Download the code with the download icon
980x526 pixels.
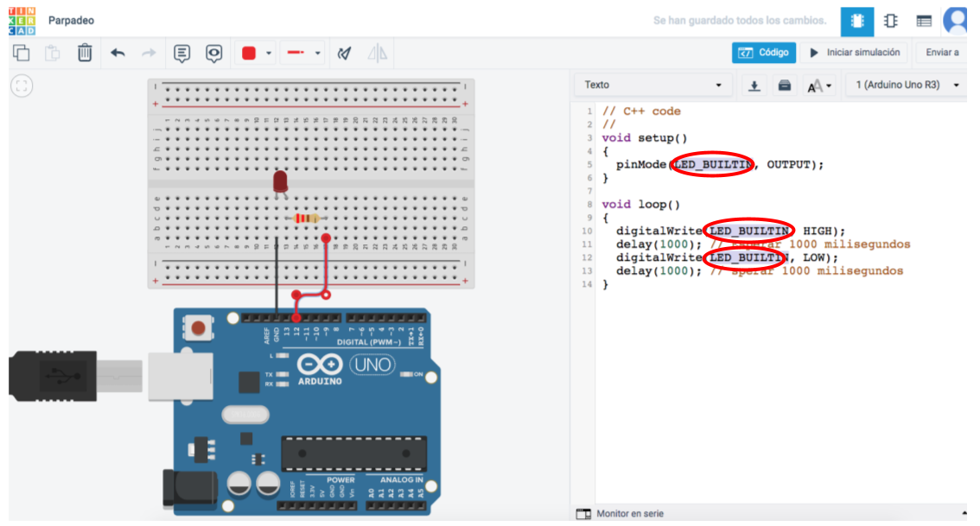(x=754, y=86)
